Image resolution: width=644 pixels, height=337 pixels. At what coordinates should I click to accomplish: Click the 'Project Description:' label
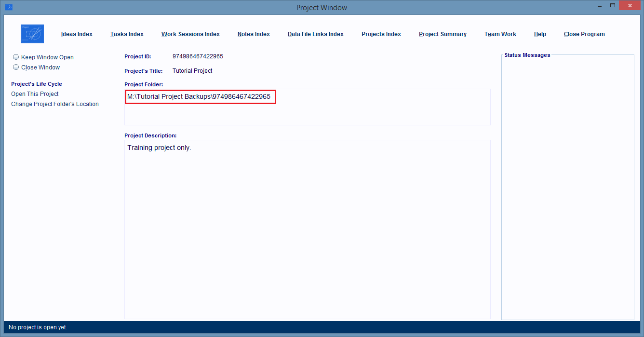150,135
